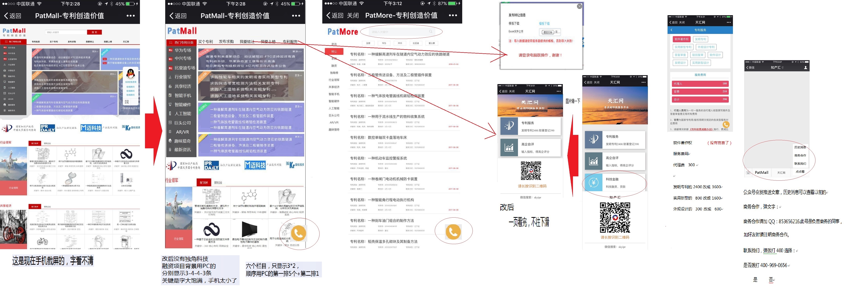This screenshot has height=306, width=868.
Task: Click the red search button in the first PatMall
Action: click(94, 32)
